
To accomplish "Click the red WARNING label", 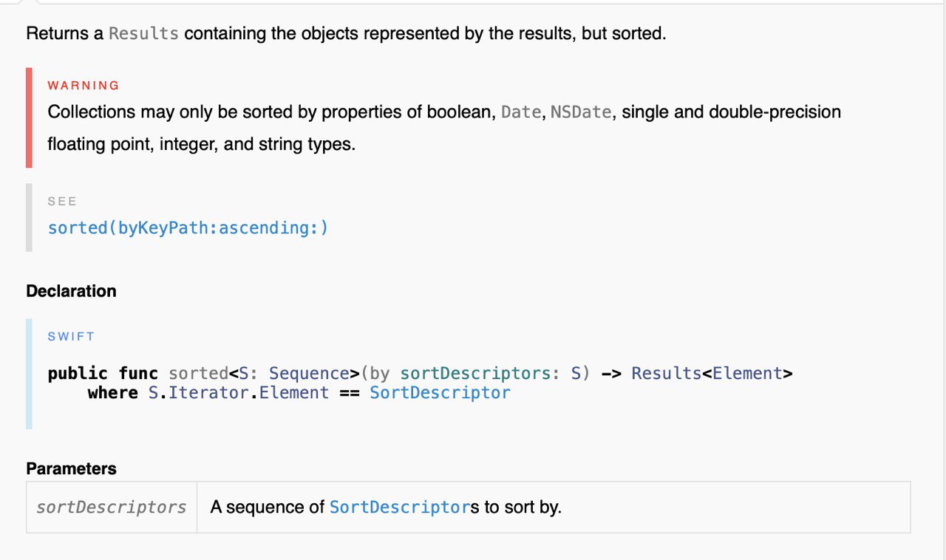I will [x=84, y=86].
